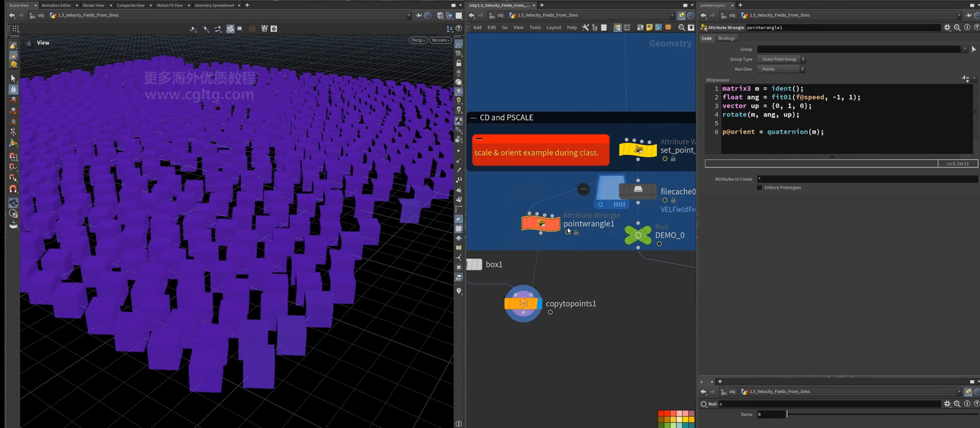Viewport: 980px width, 428px height.
Task: Switch to the Bindings tab
Action: point(726,38)
